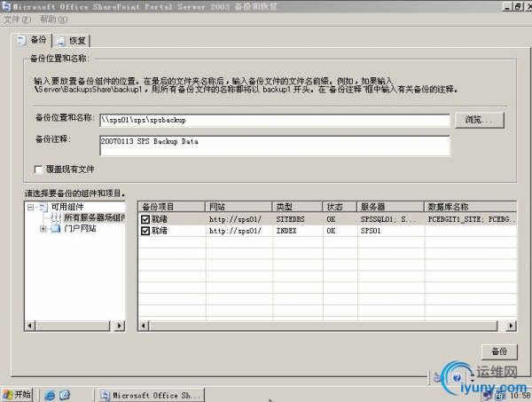Image resolution: width=532 pixels, height=402 pixels.
Task: Click the 浏览... button
Action: 480,120
